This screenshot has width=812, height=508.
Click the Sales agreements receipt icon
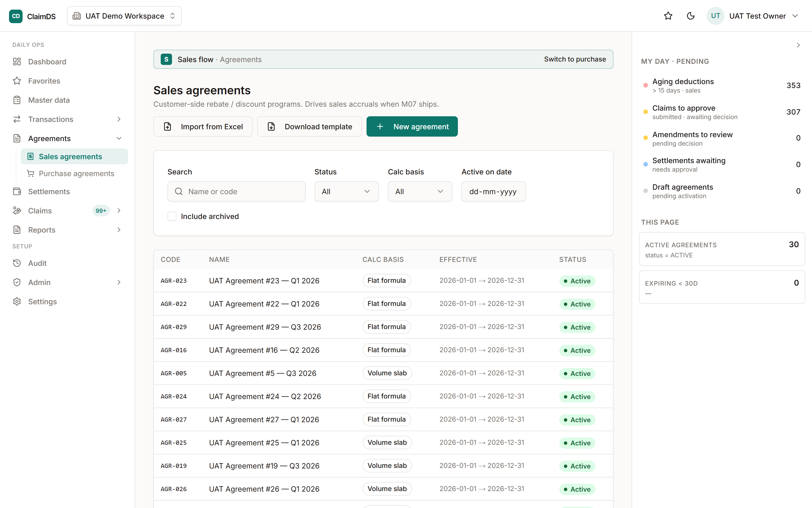30,156
